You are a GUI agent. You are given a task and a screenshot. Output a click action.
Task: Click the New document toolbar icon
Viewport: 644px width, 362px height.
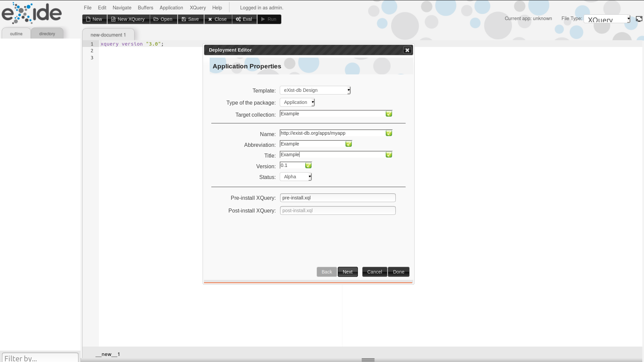[89, 19]
